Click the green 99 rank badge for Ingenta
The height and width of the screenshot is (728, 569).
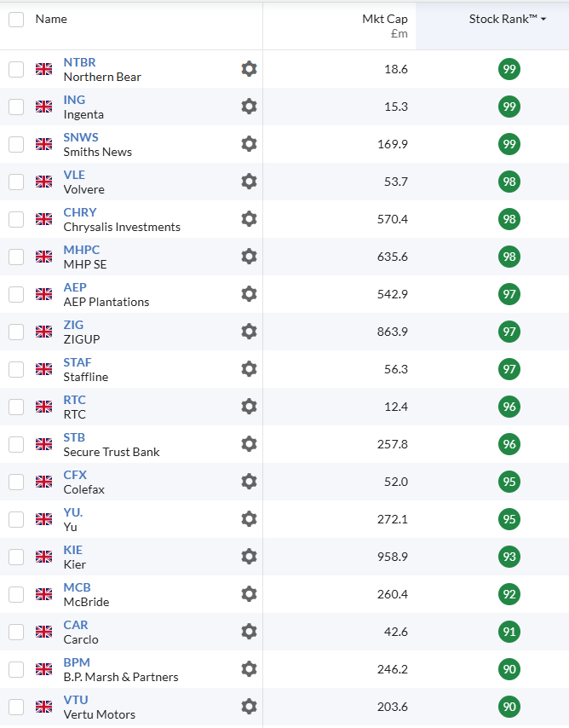509,107
